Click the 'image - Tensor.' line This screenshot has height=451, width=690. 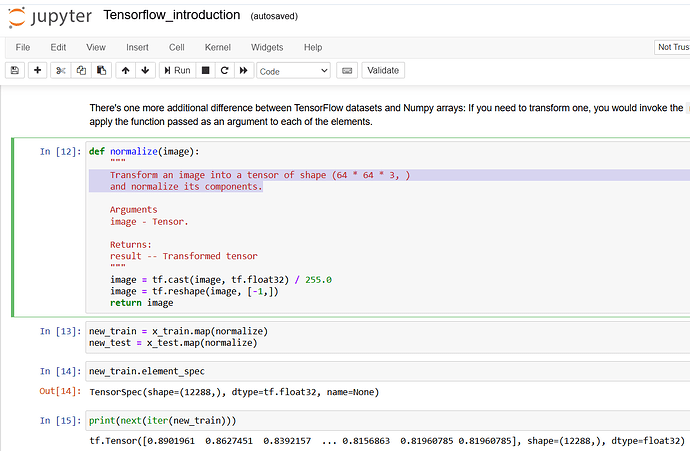point(149,222)
